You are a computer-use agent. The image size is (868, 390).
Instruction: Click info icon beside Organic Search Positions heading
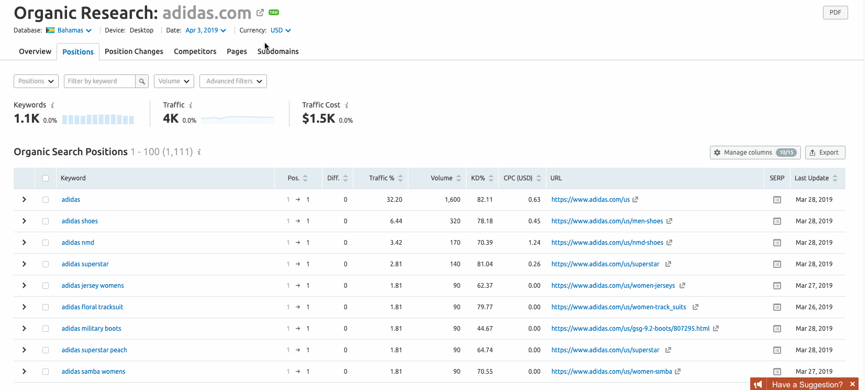tap(199, 152)
